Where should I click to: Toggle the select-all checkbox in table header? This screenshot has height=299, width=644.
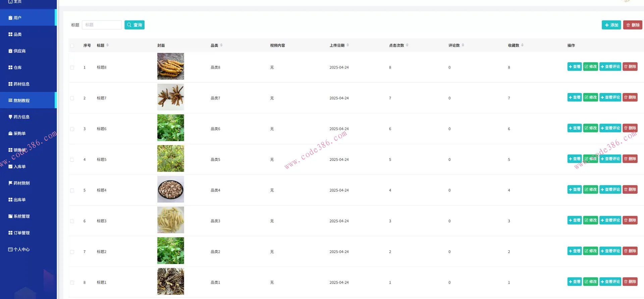(72, 46)
